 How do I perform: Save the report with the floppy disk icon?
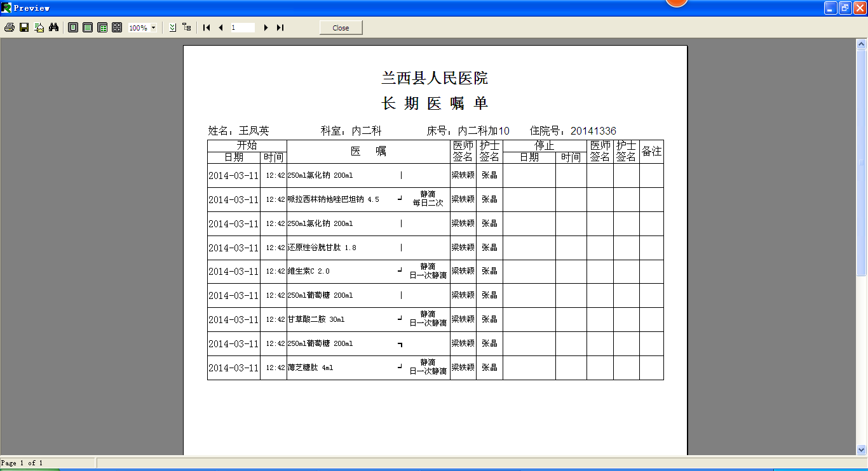tap(24, 28)
